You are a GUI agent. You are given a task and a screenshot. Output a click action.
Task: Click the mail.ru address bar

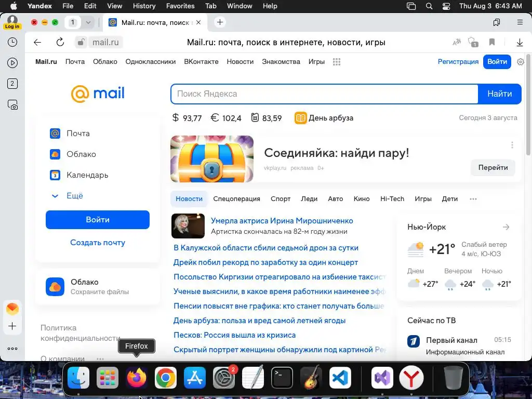point(106,42)
